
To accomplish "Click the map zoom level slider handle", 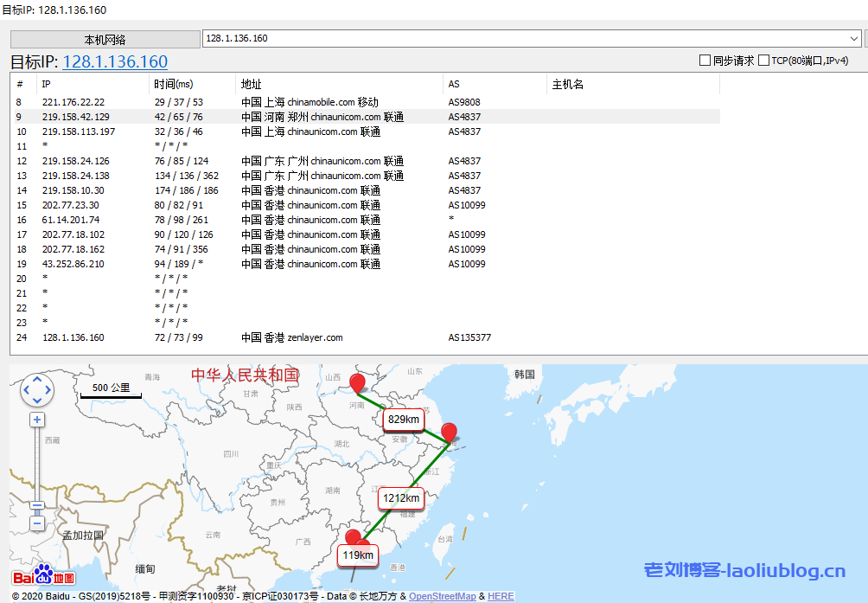I will 37,507.
